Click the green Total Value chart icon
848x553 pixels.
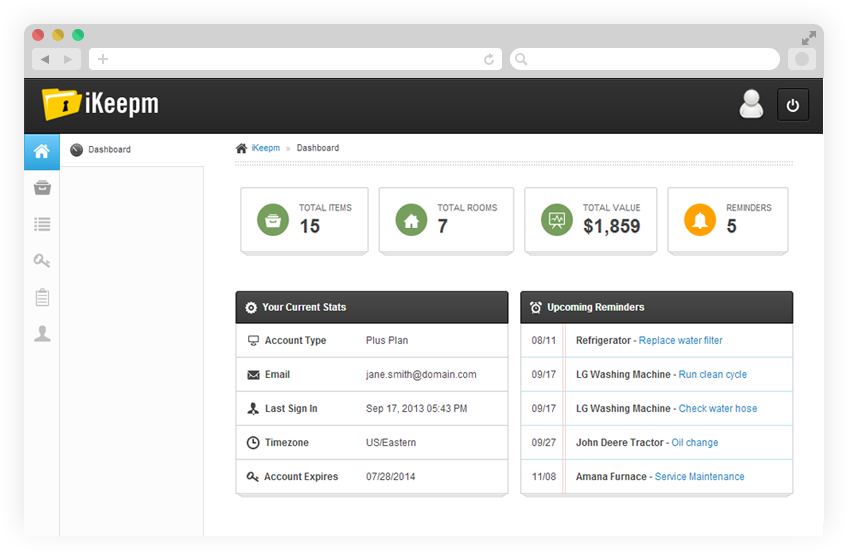(x=556, y=219)
